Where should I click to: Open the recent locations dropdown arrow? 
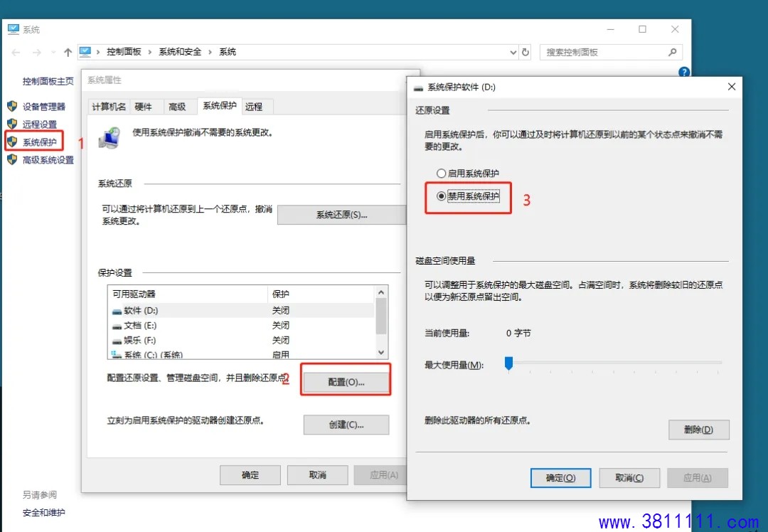click(53, 53)
